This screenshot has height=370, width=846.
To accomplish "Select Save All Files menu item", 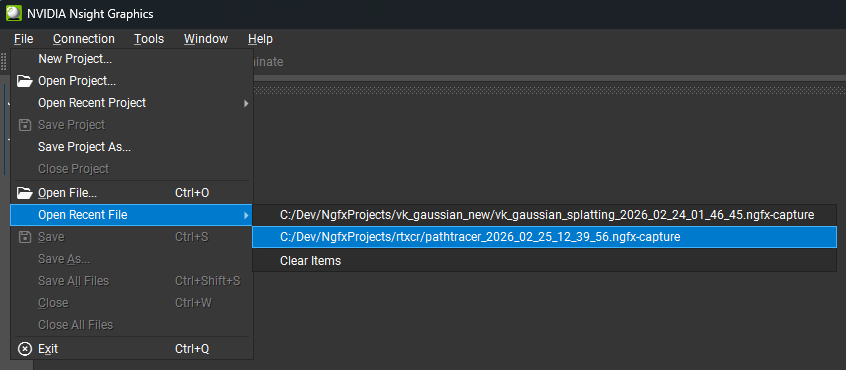I will (x=131, y=281).
